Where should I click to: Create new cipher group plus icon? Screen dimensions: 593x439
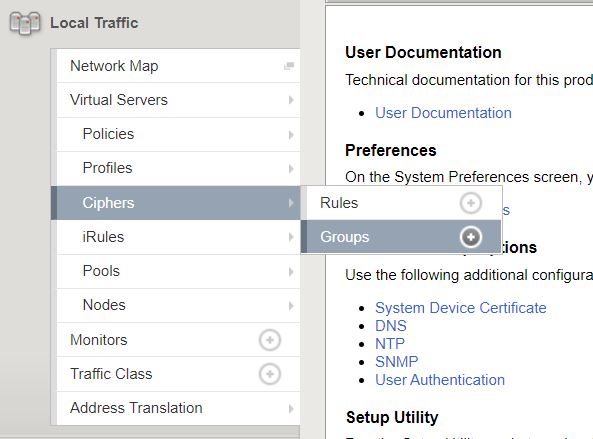470,237
